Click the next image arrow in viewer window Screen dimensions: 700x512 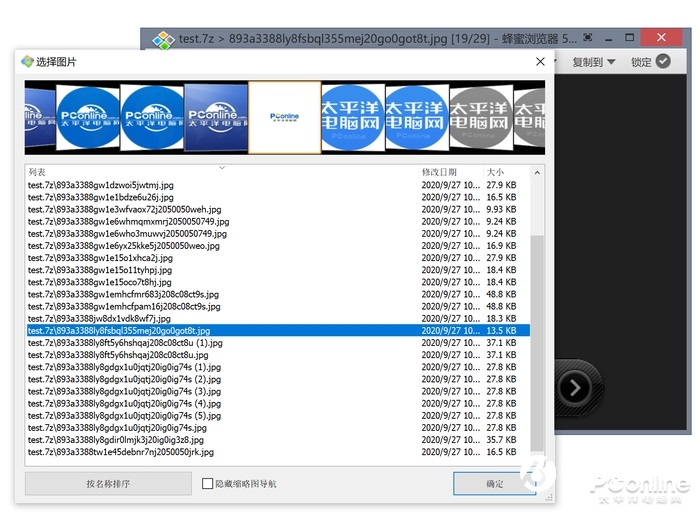click(575, 388)
